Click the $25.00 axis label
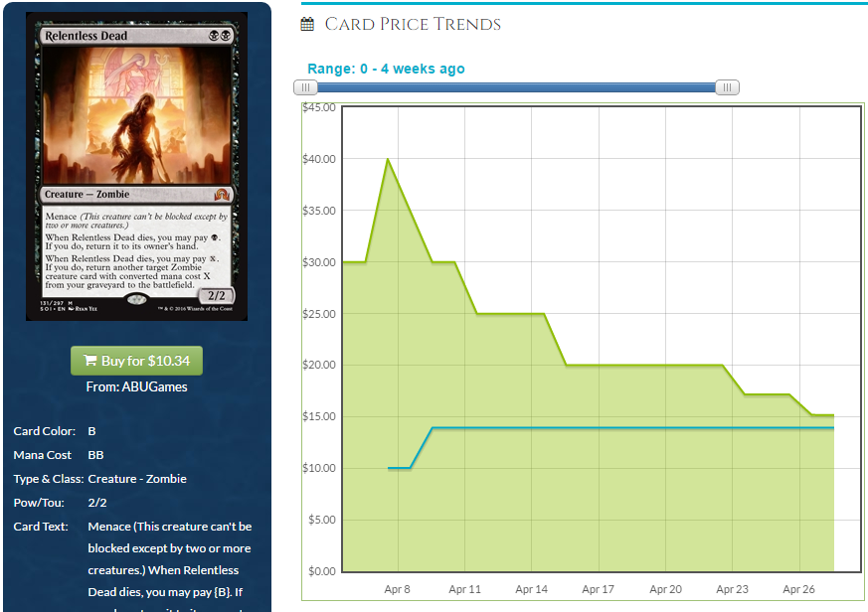The height and width of the screenshot is (612, 868). click(x=319, y=314)
